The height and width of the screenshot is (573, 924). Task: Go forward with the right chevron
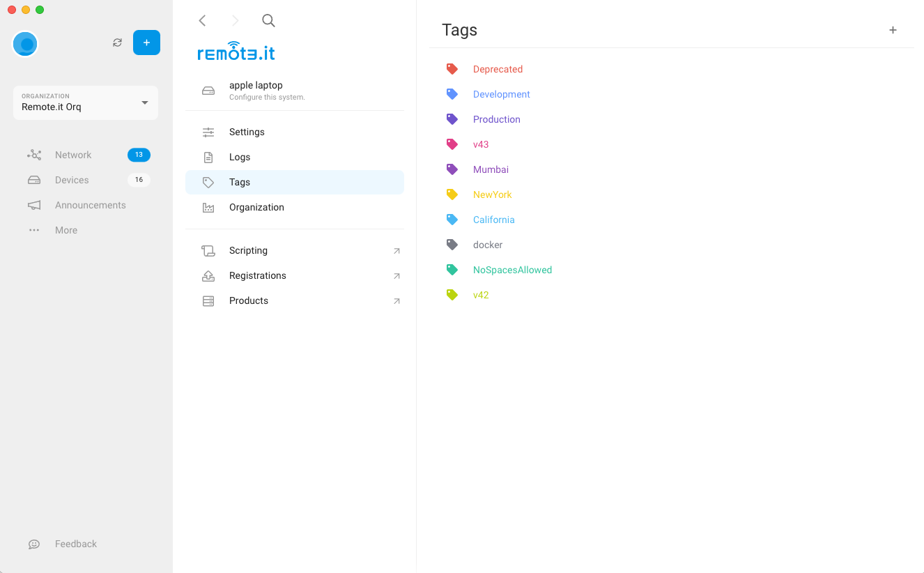pos(236,20)
